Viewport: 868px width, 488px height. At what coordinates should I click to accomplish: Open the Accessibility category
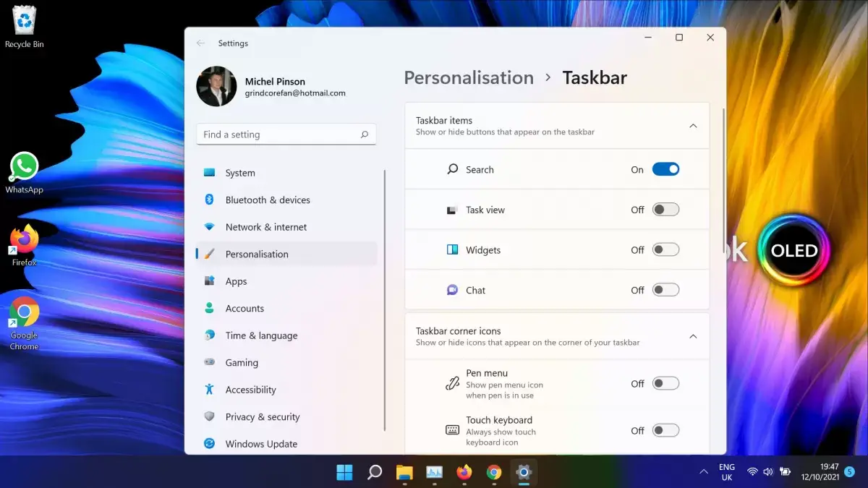286,390
